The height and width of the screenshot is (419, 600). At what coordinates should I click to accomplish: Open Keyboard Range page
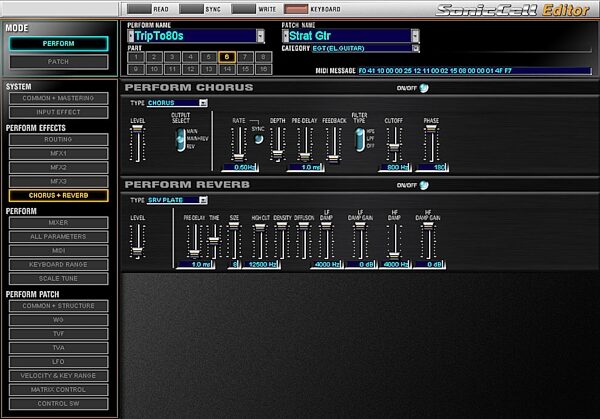59,264
